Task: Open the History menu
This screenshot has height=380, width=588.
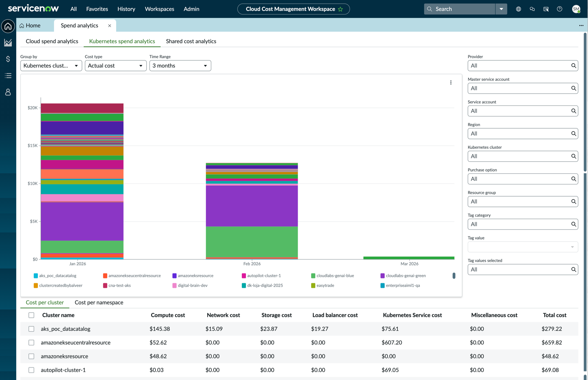Action: (x=126, y=9)
